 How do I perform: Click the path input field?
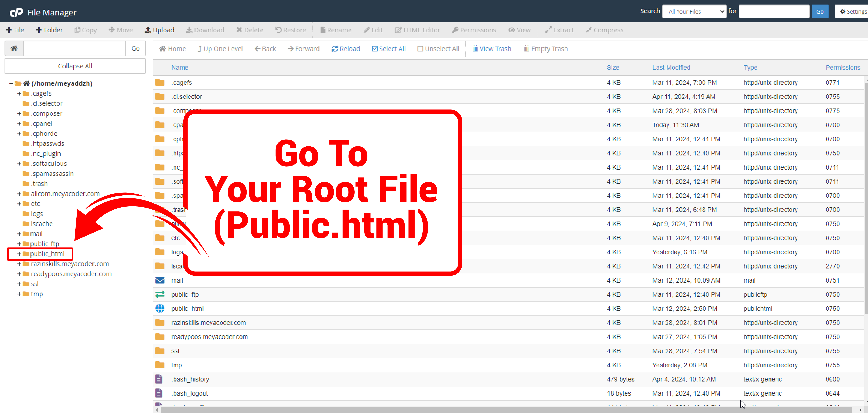pos(75,48)
